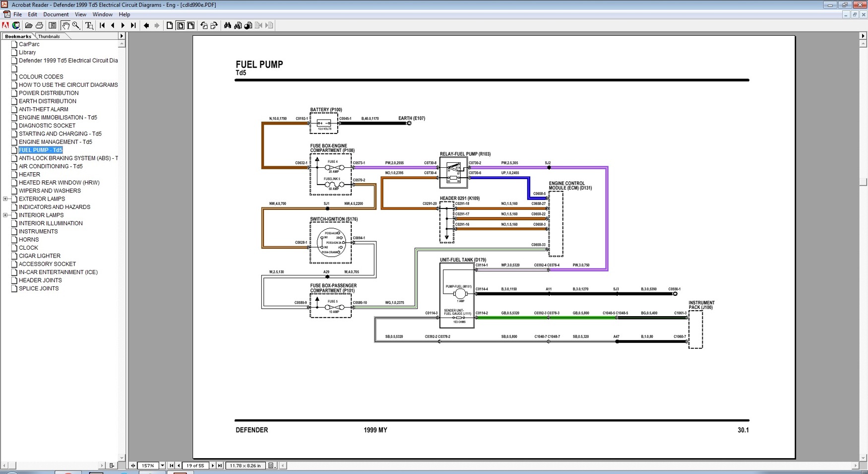The width and height of the screenshot is (868, 474).
Task: Show search results icon
Action: [248, 25]
